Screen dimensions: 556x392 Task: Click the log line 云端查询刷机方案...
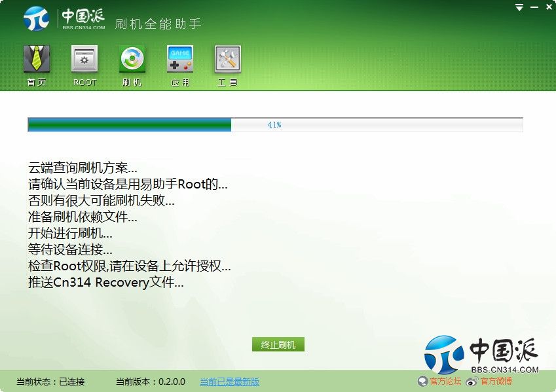click(83, 168)
